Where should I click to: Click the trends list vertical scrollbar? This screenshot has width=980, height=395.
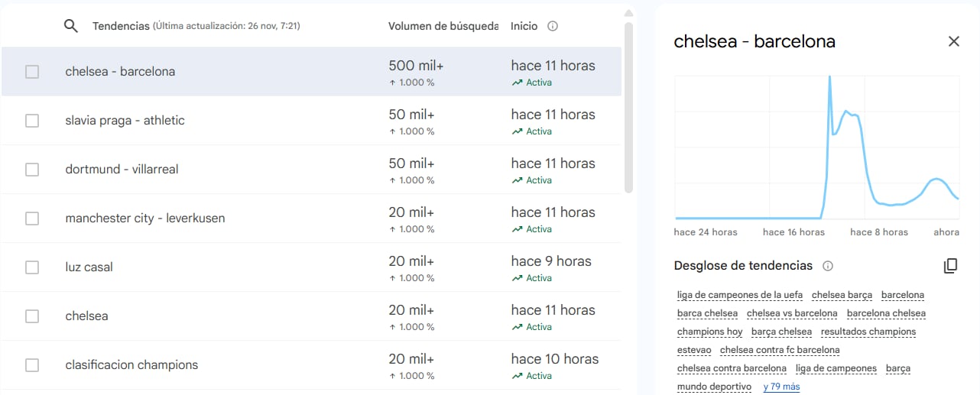(628, 107)
